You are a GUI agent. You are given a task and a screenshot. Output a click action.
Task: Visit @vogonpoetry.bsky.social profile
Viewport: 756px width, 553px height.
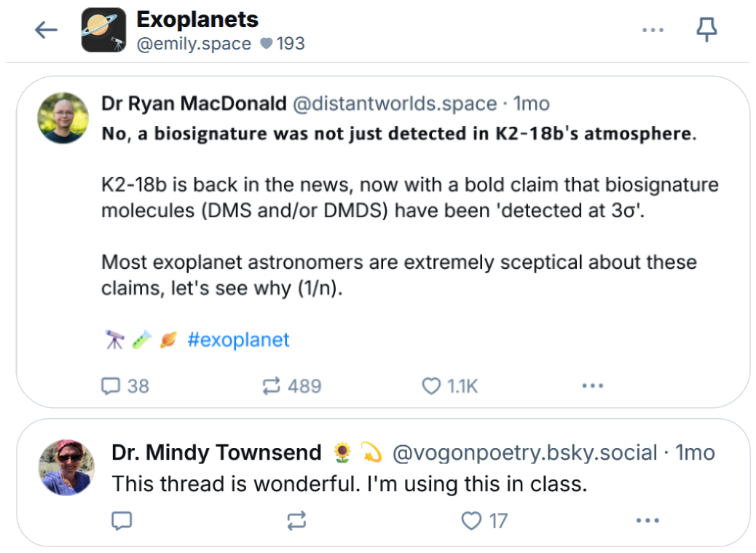point(524,453)
